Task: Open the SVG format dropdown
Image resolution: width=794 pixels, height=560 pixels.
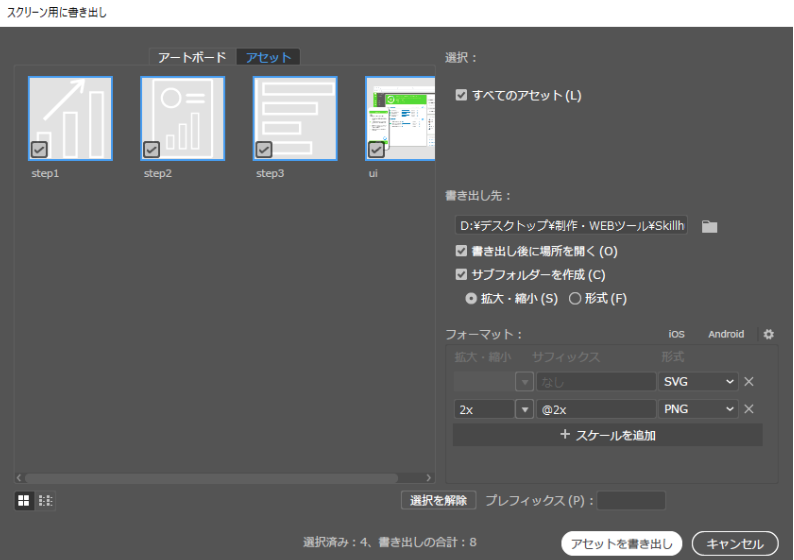Action: coord(698,382)
